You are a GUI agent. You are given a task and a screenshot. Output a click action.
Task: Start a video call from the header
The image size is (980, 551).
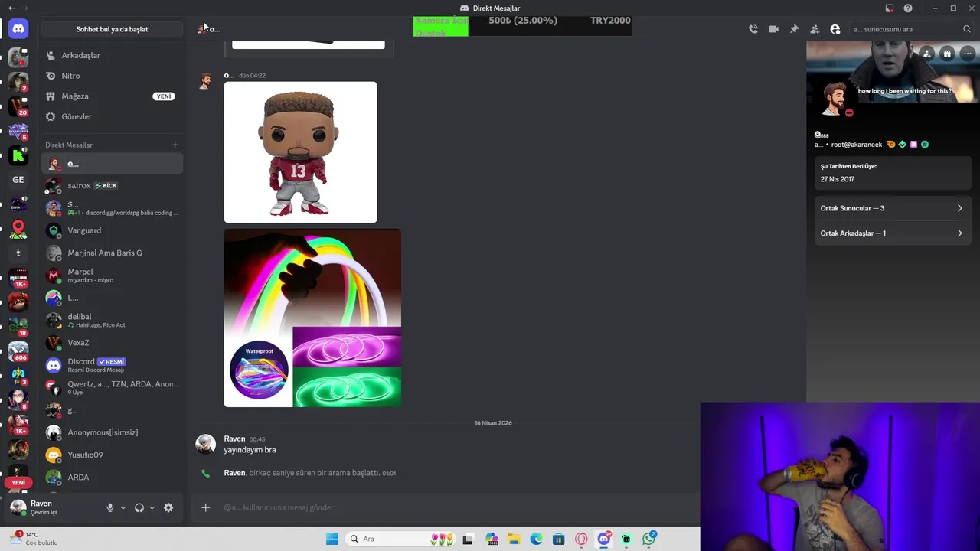pyautogui.click(x=773, y=29)
